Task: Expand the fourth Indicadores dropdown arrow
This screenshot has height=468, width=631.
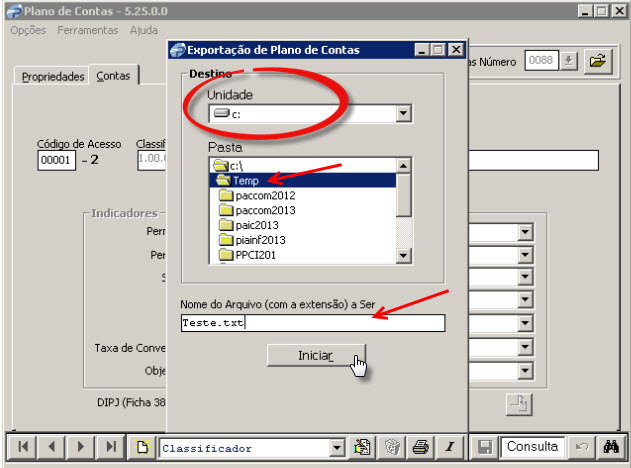Action: [x=525, y=299]
